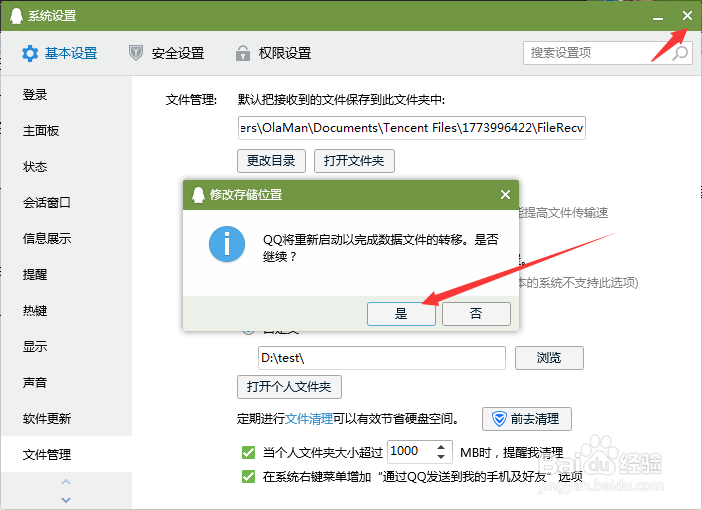Toggle the personal folder size reminder checkbox

[248, 453]
